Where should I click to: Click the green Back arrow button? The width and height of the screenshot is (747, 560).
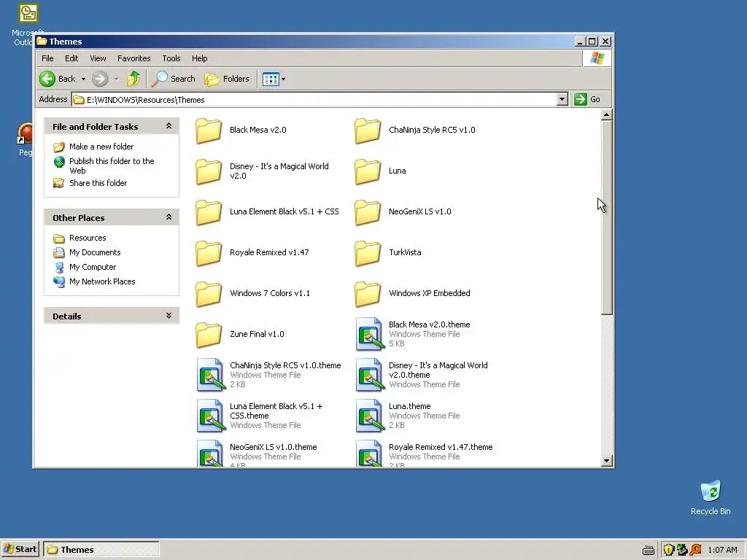(x=47, y=79)
